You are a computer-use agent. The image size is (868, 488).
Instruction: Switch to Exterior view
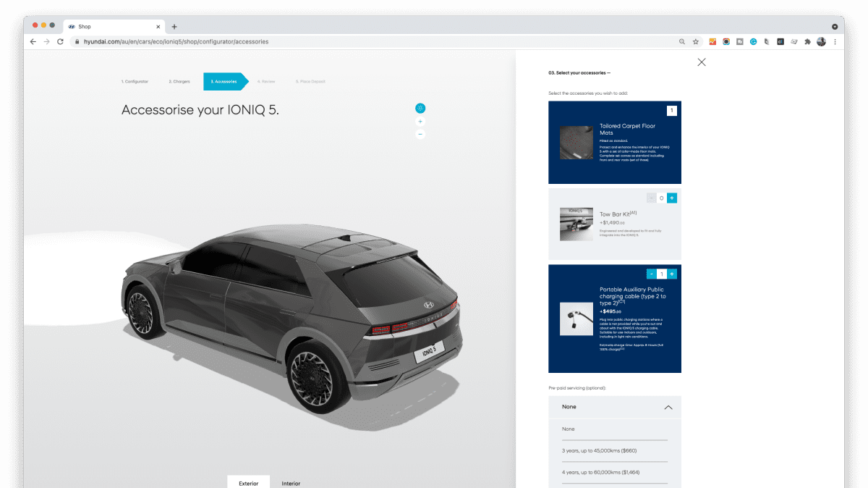248,483
